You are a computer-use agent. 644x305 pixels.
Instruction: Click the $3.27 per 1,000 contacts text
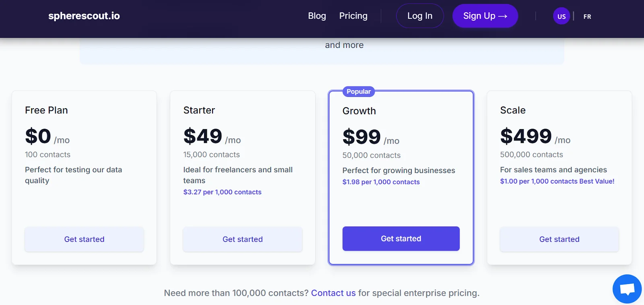tap(222, 192)
